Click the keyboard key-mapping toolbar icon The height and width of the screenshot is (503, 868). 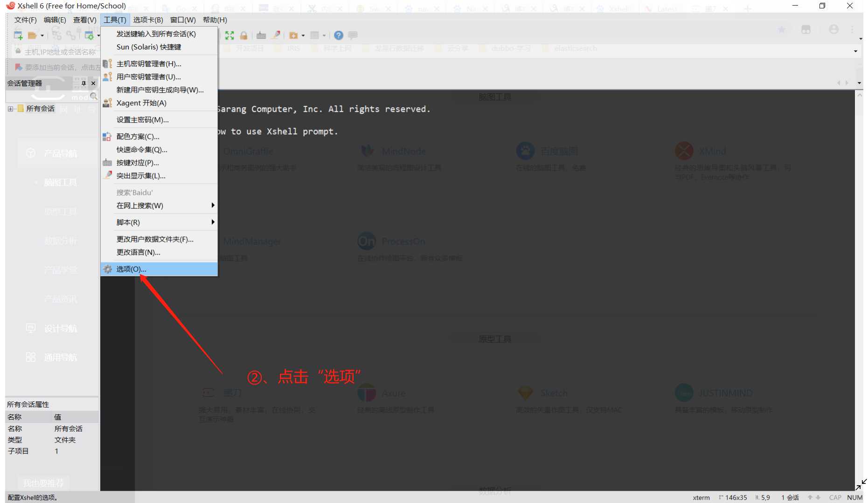tap(261, 35)
